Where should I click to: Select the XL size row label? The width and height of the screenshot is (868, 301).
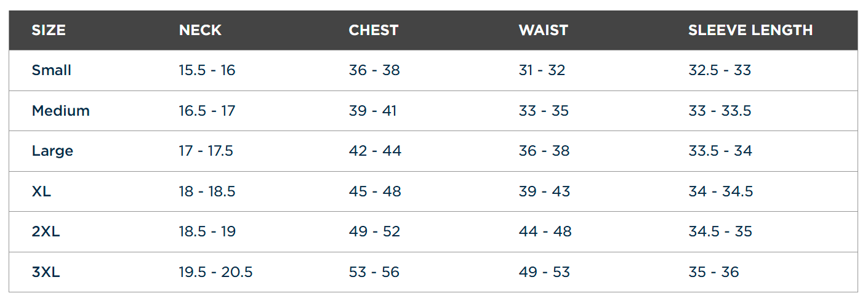click(41, 191)
